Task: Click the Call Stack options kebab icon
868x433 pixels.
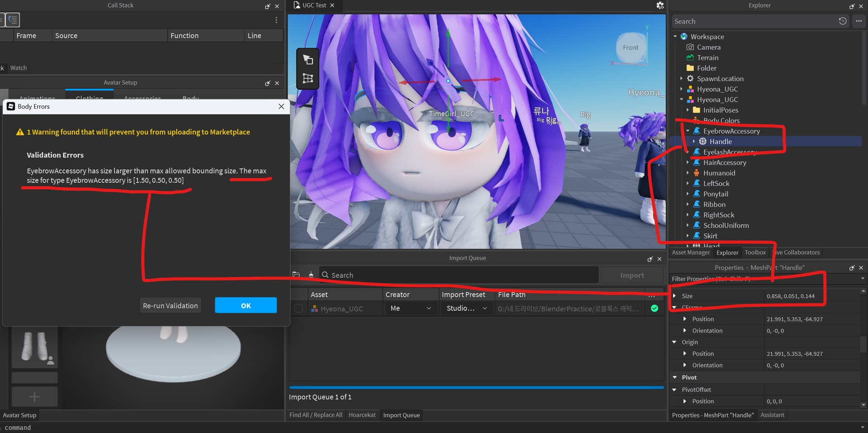Action: [x=276, y=20]
